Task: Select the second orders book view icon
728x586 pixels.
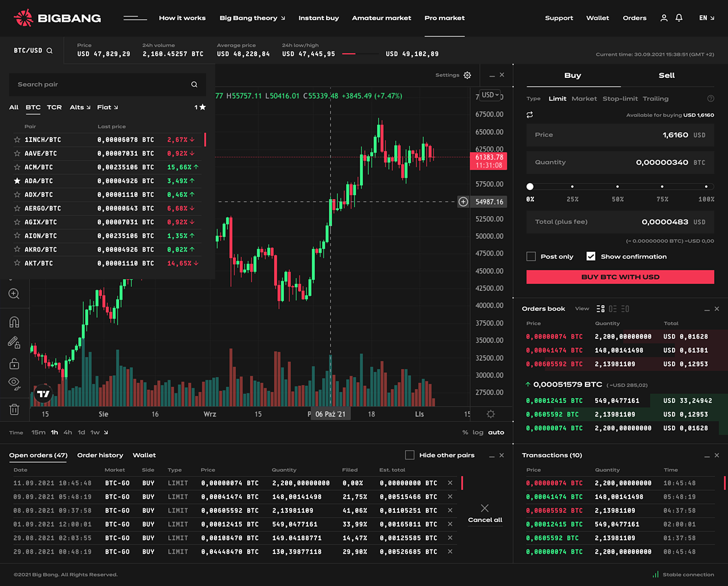Action: tap(612, 308)
